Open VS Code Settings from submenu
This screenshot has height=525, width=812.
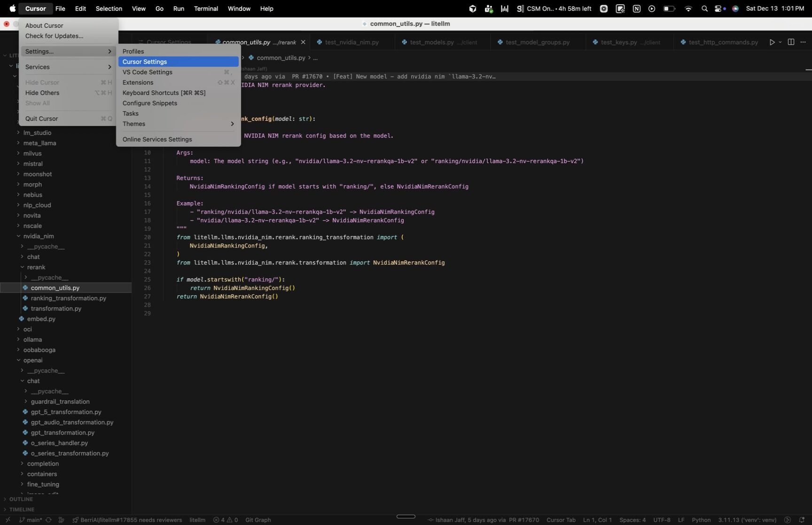[x=178, y=72]
